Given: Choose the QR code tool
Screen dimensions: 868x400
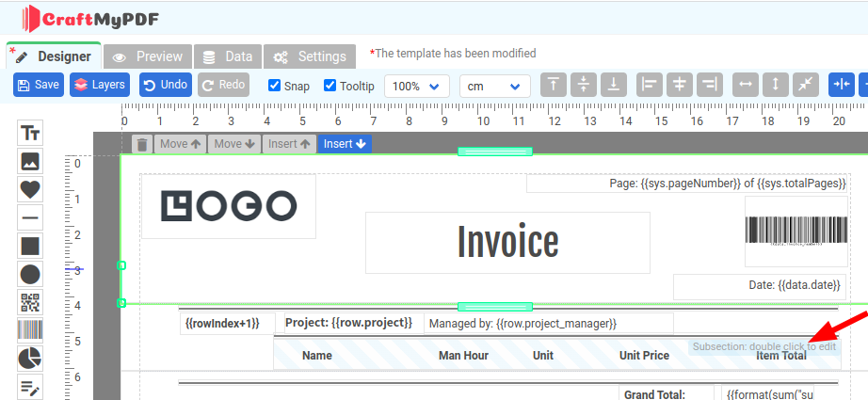Looking at the screenshot, I should click(30, 302).
